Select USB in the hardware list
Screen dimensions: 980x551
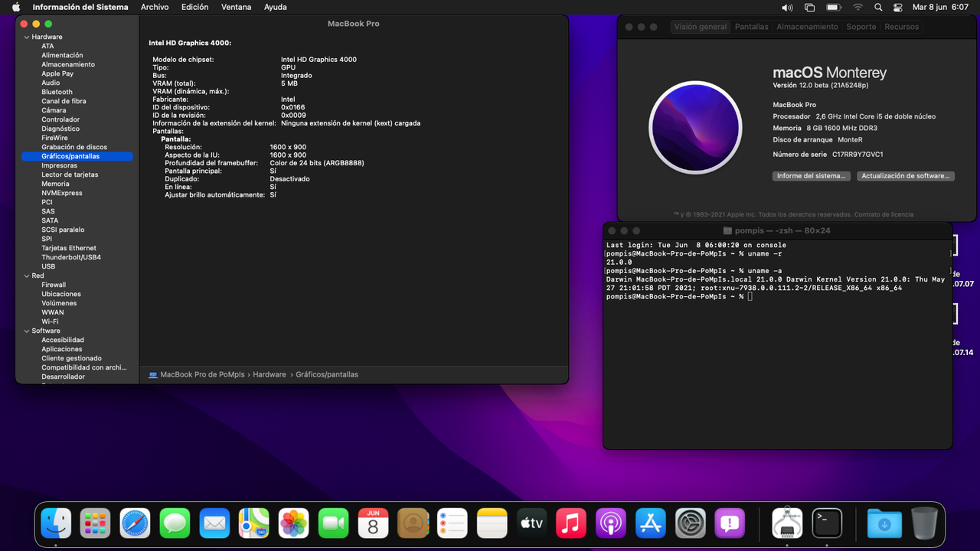pyautogui.click(x=48, y=266)
